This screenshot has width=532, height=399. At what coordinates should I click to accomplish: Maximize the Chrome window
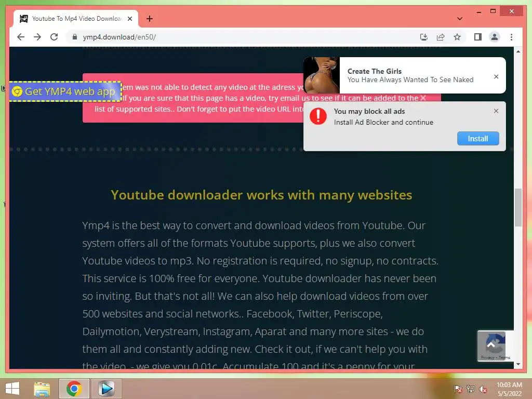493,11
